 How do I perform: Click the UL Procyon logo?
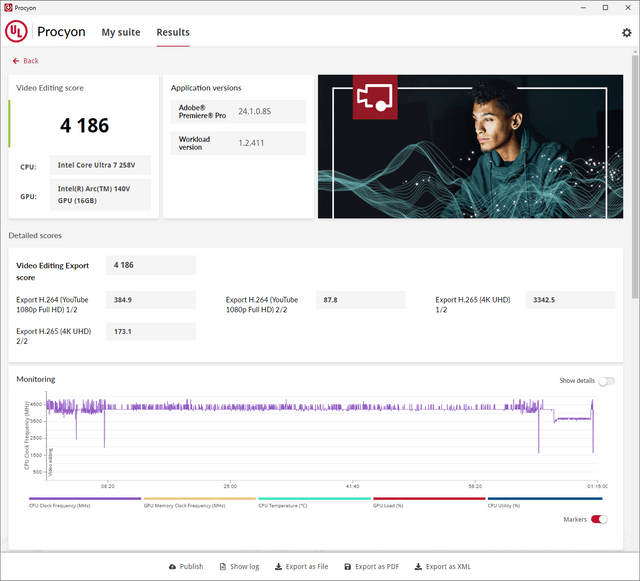(16, 32)
